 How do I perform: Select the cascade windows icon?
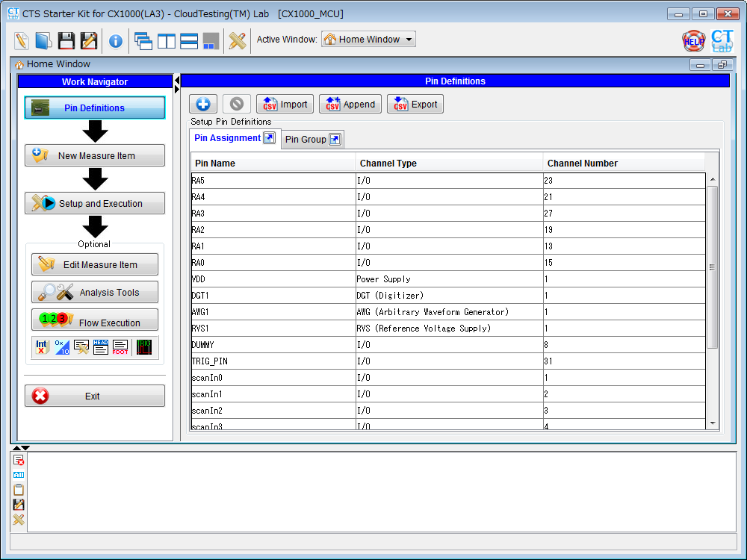coord(143,41)
